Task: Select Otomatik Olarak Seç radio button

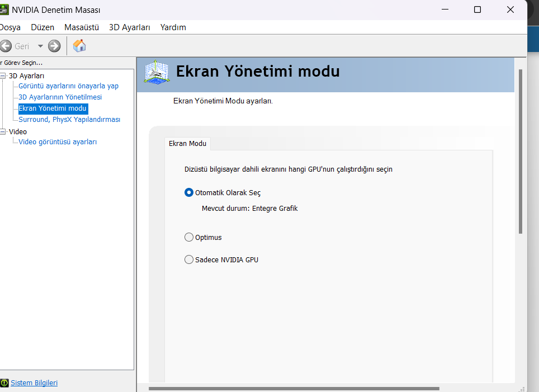Action: 189,192
